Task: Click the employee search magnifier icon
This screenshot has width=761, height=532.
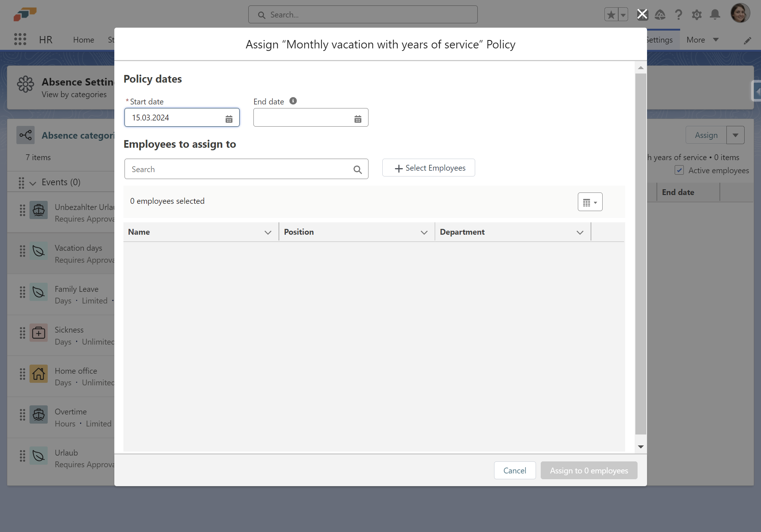Action: click(x=358, y=170)
